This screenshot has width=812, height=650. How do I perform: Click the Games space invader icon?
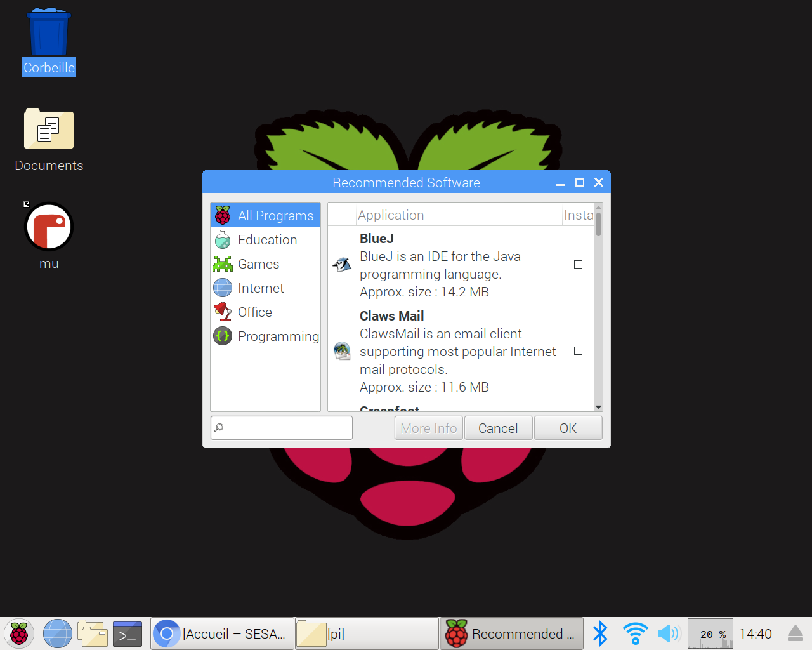point(223,263)
